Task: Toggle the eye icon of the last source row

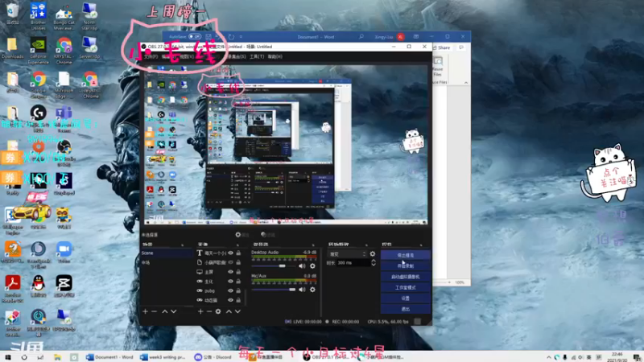Action: pos(230,300)
